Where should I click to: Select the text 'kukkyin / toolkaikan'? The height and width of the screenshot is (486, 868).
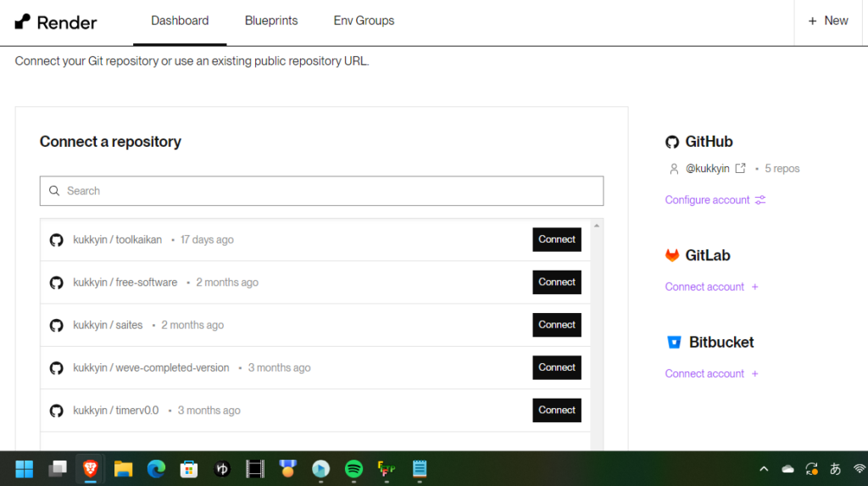(x=117, y=239)
